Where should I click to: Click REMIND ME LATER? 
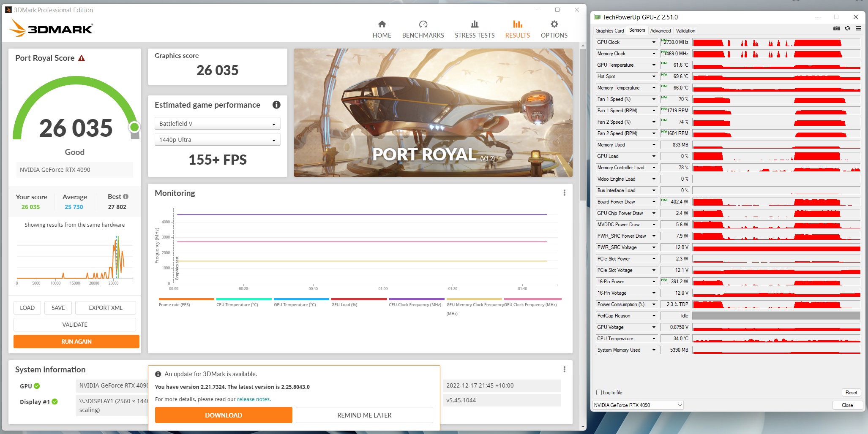click(x=364, y=415)
